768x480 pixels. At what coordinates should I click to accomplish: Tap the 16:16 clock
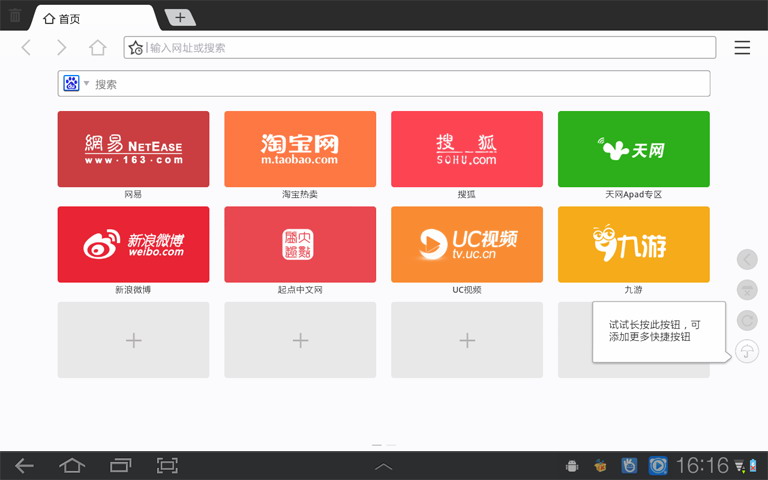click(x=702, y=465)
